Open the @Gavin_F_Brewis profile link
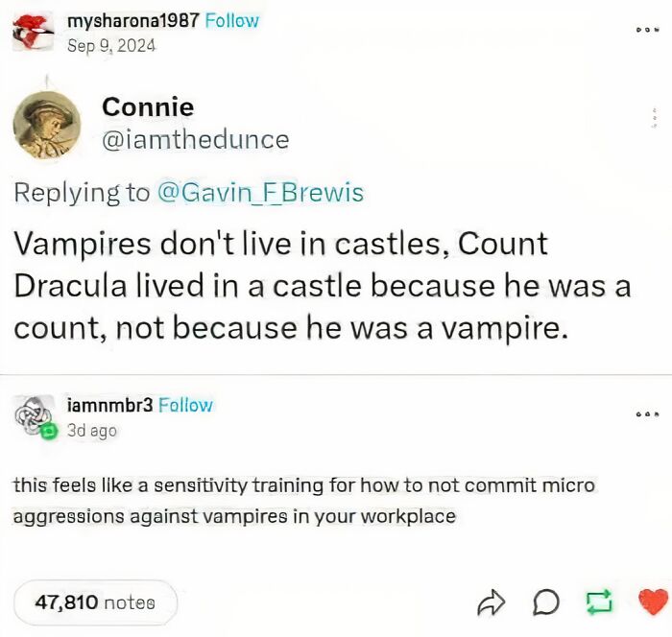672x637 pixels. pyautogui.click(x=260, y=192)
